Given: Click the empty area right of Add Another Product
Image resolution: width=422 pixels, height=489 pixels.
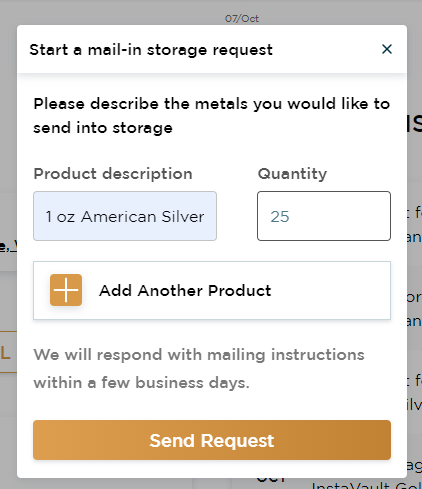Looking at the screenshot, I should coord(330,291).
